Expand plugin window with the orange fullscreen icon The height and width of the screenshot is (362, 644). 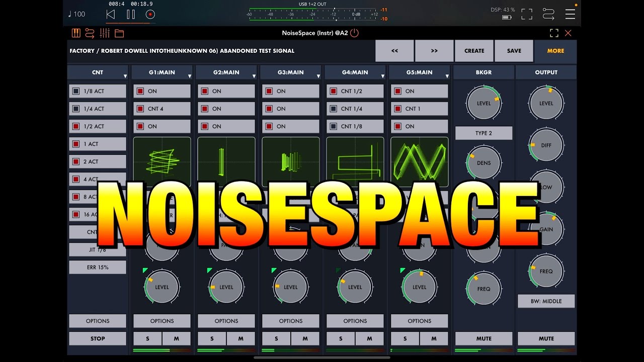pos(554,33)
